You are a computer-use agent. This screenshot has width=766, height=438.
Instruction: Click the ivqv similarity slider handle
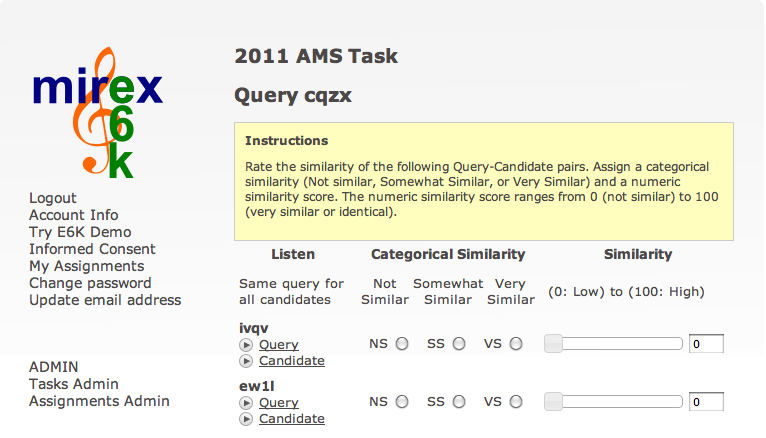coord(553,344)
